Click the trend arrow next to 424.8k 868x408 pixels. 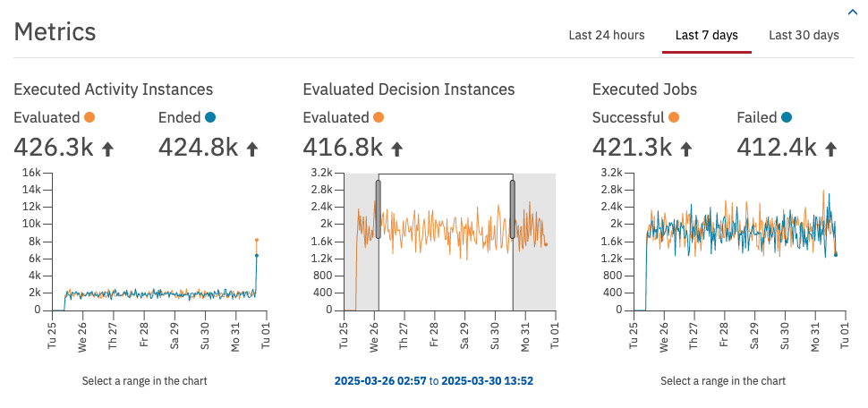[x=252, y=149]
